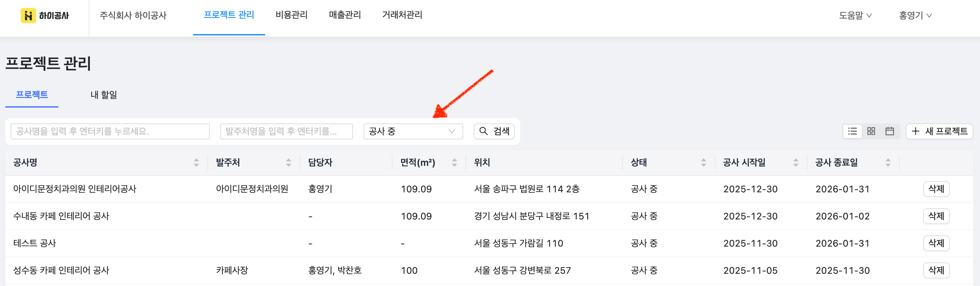This screenshot has width=980, height=286.
Task: Go to 비용관리 menu
Action: (x=291, y=15)
